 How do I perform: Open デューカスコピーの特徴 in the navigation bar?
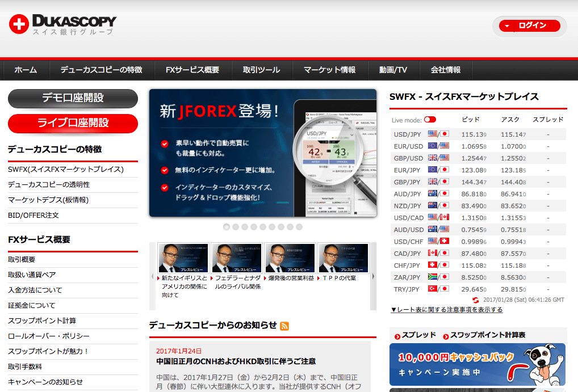coord(102,70)
